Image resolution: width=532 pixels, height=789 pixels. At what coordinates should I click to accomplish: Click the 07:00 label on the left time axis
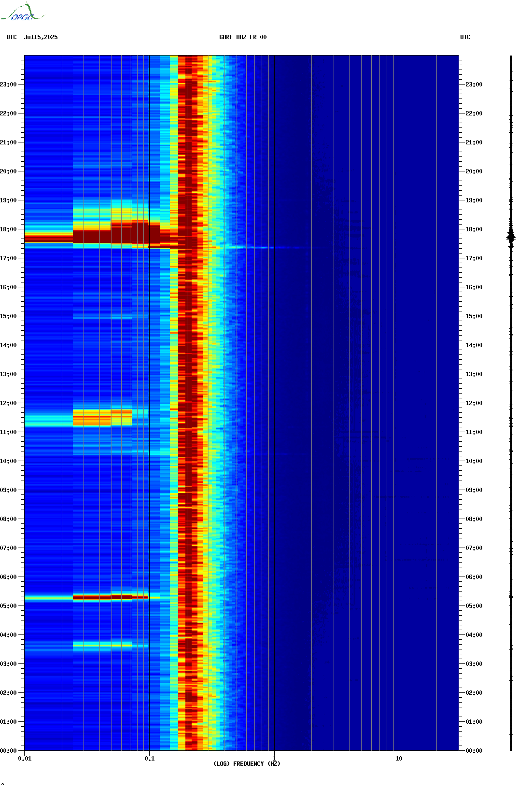pos(8,548)
